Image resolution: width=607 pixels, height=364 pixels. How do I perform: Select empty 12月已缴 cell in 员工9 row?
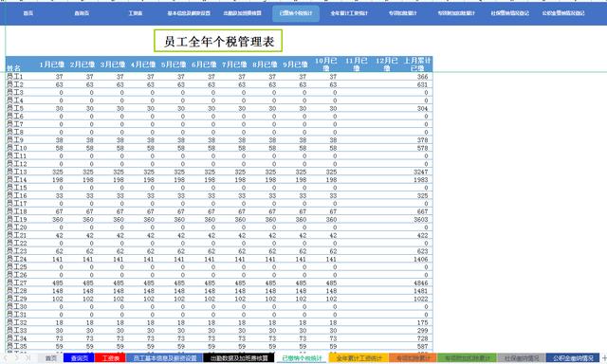(x=386, y=140)
